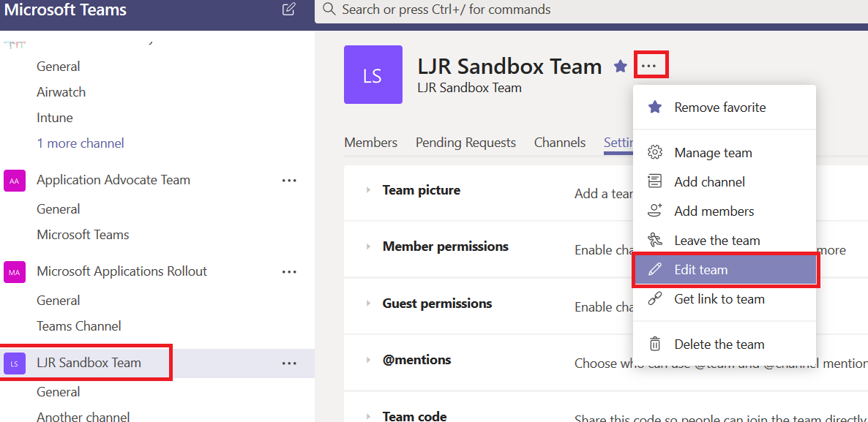Open General channel under Microsoft Applications Rollout
The height and width of the screenshot is (422, 868).
(58, 301)
